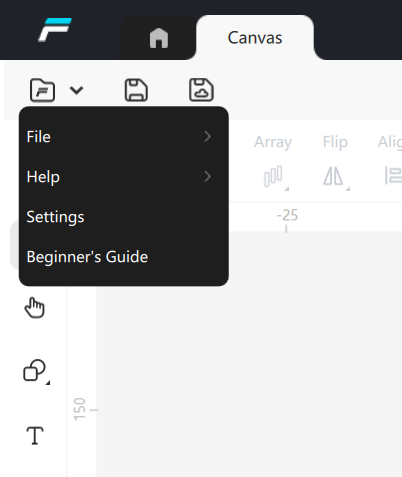Open the project folder icon
Viewport: 402px width, 477px height.
click(42, 90)
